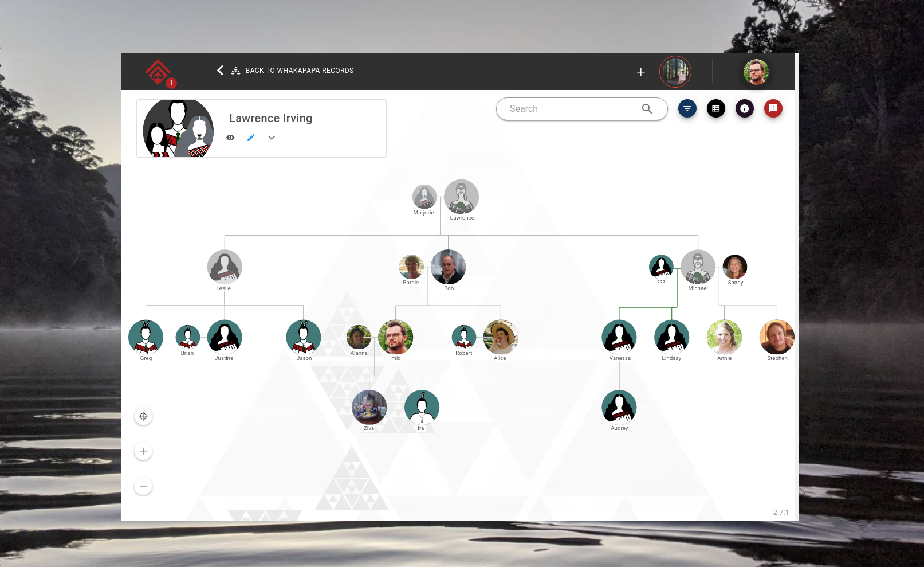Select the Stephen photo node
Screen dimensions: 924x567
(x=777, y=337)
